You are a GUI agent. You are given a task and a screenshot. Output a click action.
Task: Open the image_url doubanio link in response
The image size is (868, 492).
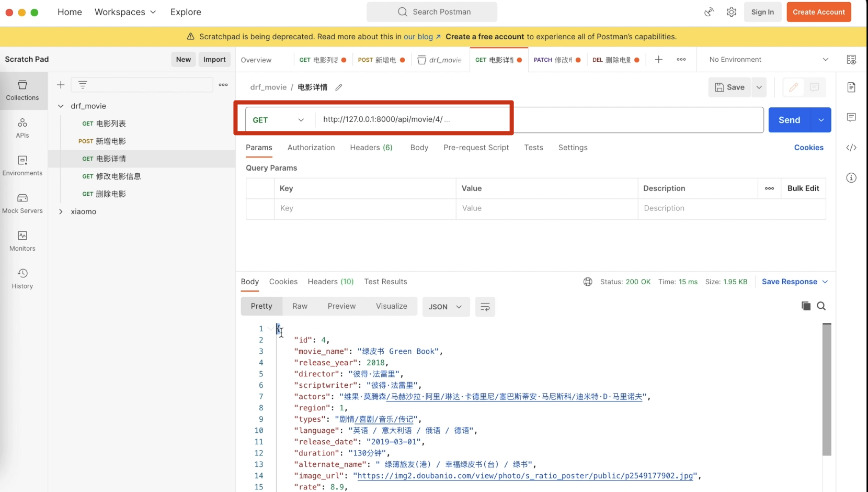[525, 476]
